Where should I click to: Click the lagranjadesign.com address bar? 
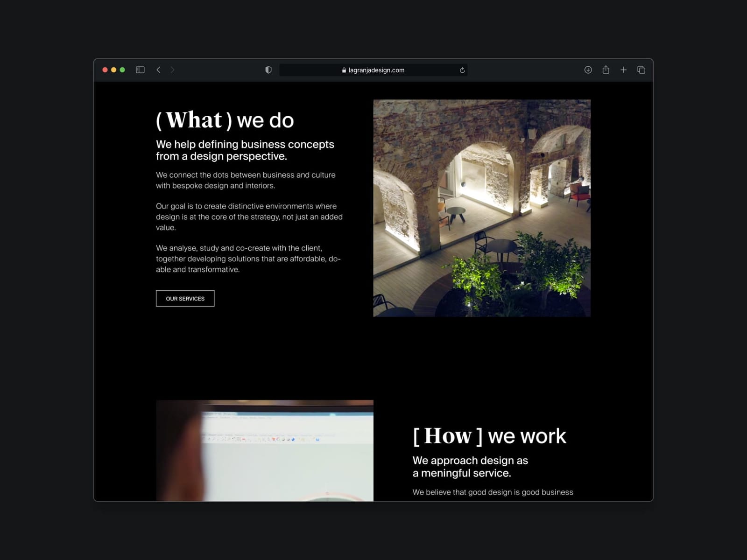[x=373, y=70]
